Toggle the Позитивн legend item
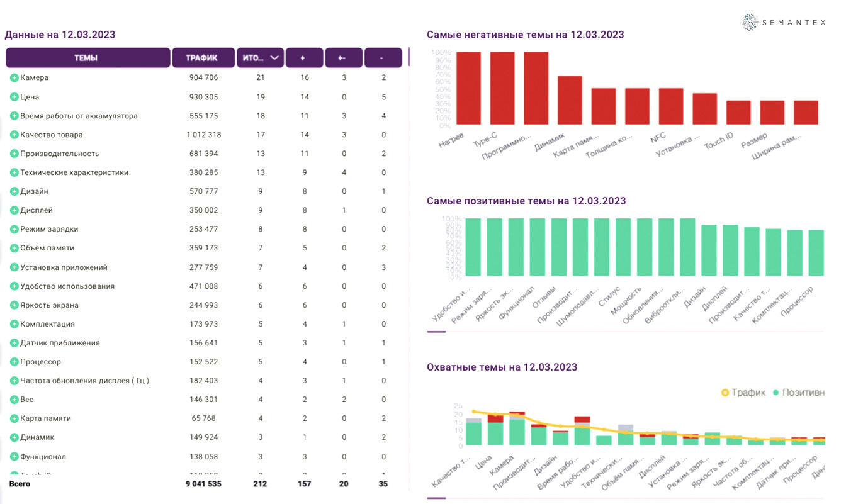 click(x=798, y=393)
